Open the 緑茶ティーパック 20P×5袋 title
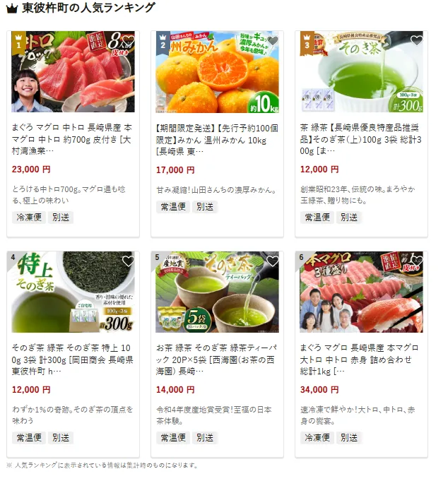Viewport: 448px width, 481px height. (x=217, y=360)
